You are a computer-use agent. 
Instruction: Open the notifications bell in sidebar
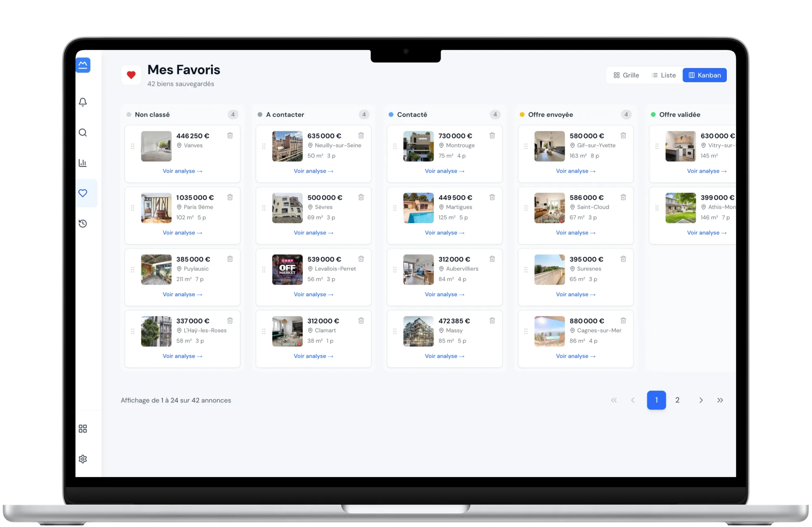(x=83, y=102)
